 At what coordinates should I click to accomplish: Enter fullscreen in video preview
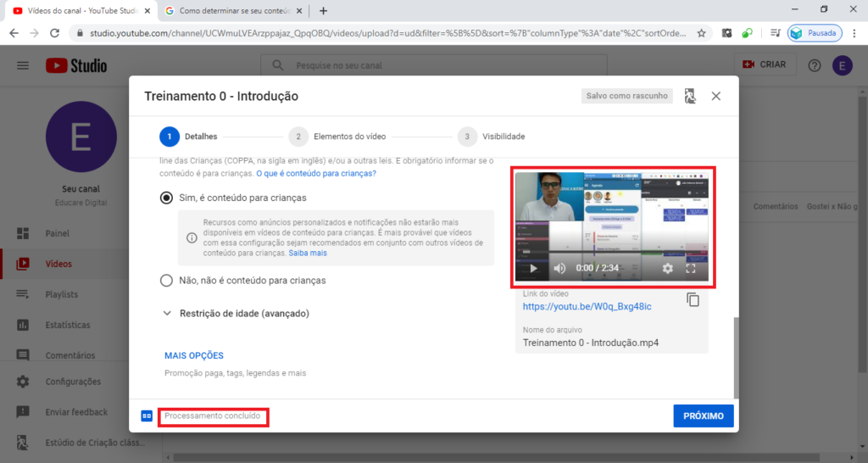[691, 268]
